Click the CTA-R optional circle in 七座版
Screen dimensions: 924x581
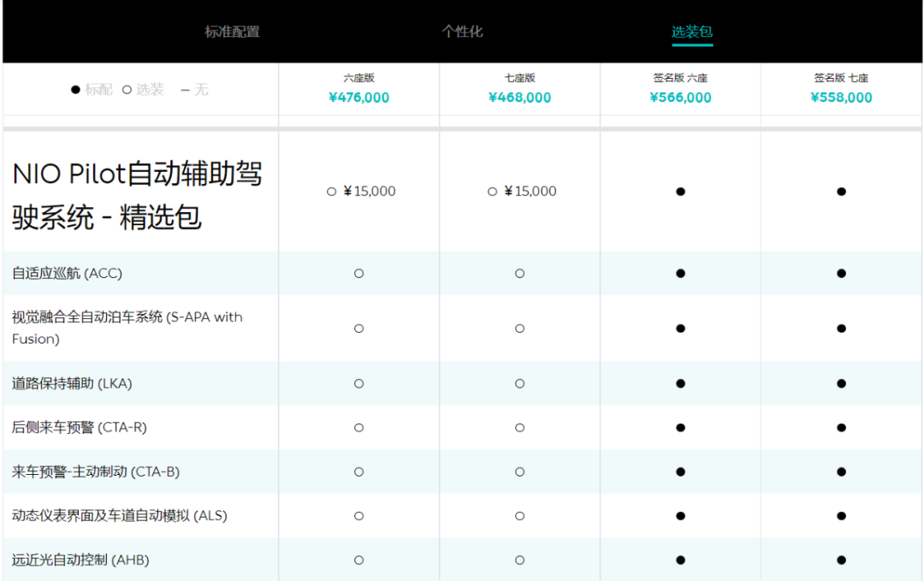click(x=520, y=428)
